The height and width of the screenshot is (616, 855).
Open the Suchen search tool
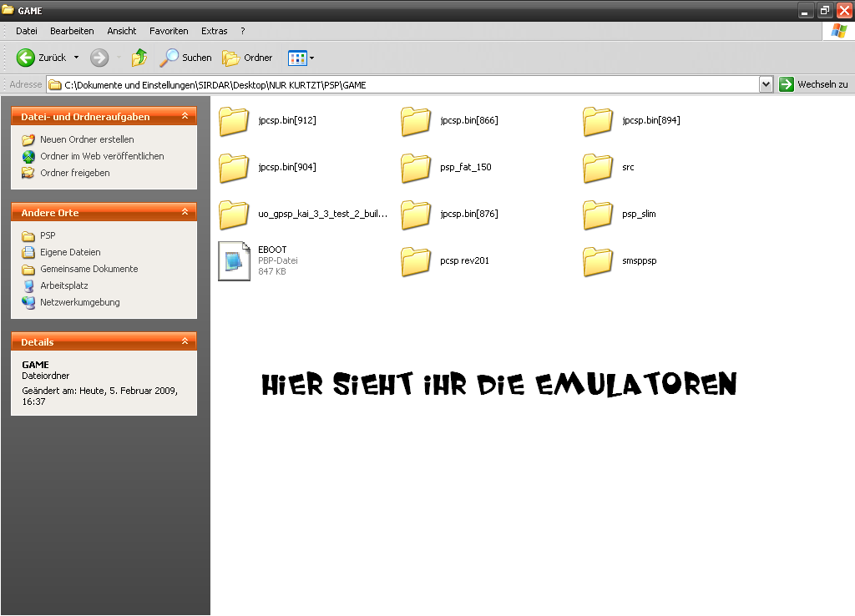click(185, 58)
